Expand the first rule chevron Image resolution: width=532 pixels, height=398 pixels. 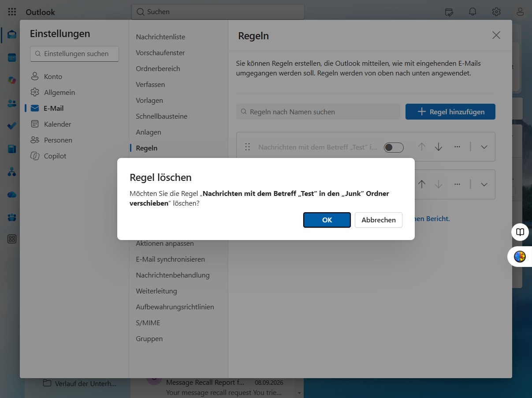coord(484,147)
